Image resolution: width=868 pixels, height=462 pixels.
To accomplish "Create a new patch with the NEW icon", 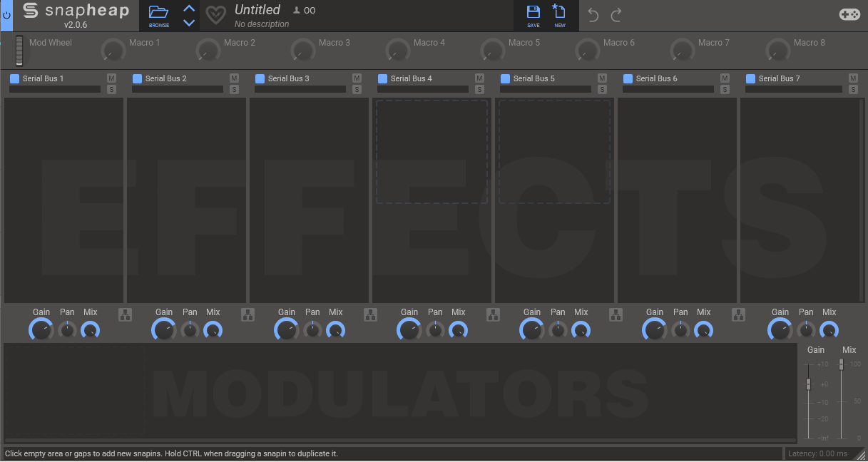I will pos(559,15).
